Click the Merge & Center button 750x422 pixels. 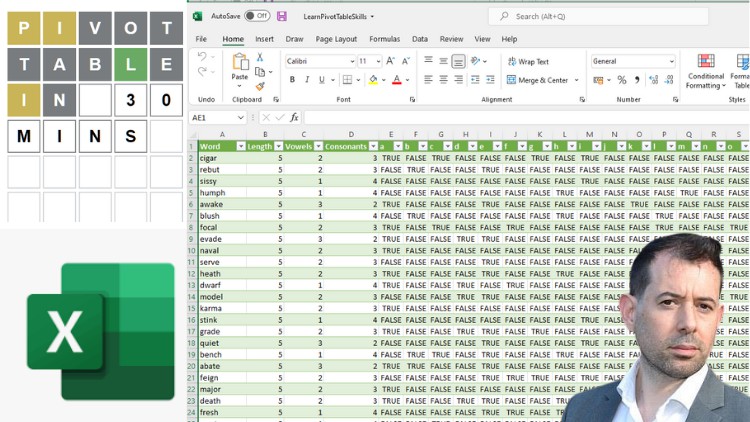[538, 80]
